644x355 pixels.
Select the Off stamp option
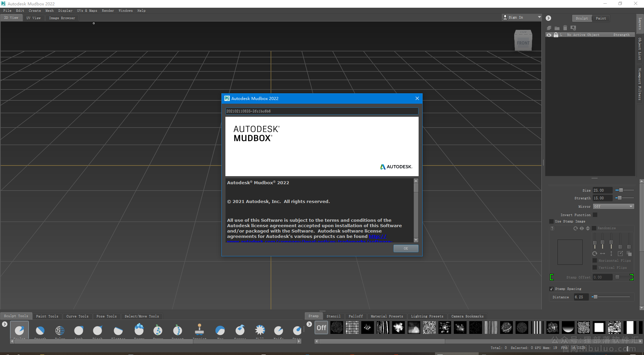(x=321, y=327)
